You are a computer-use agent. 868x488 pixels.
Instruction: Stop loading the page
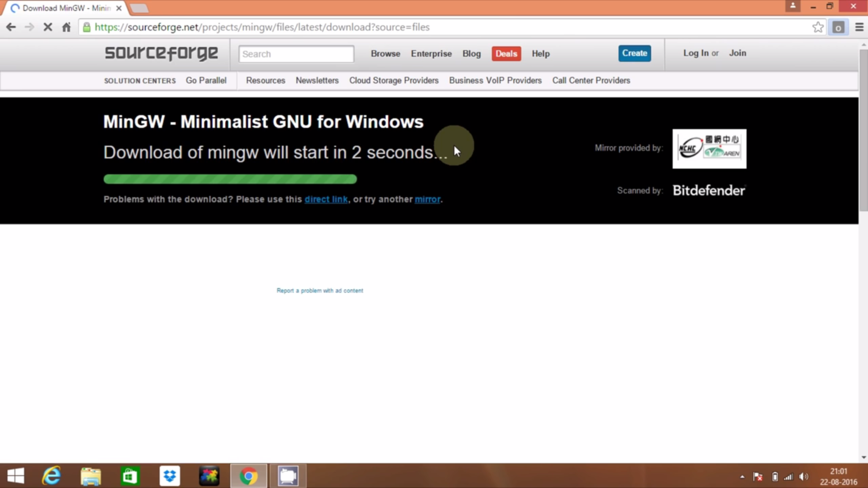(48, 27)
